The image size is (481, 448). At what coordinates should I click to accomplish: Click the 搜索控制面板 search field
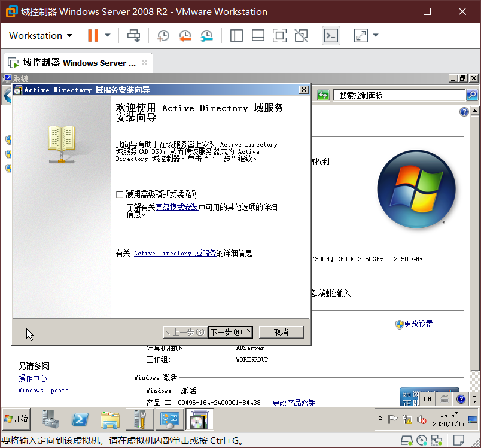pyautogui.click(x=399, y=95)
